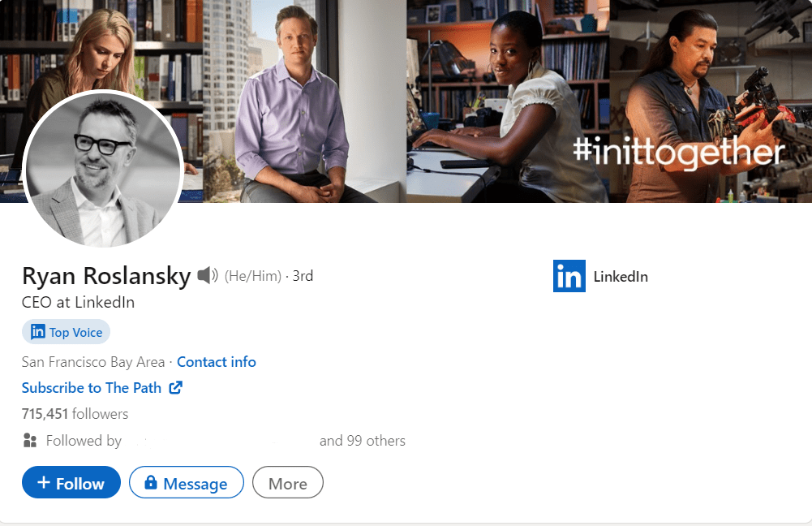Show the "and 99 others" followers
The width and height of the screenshot is (812, 526).
(x=362, y=441)
